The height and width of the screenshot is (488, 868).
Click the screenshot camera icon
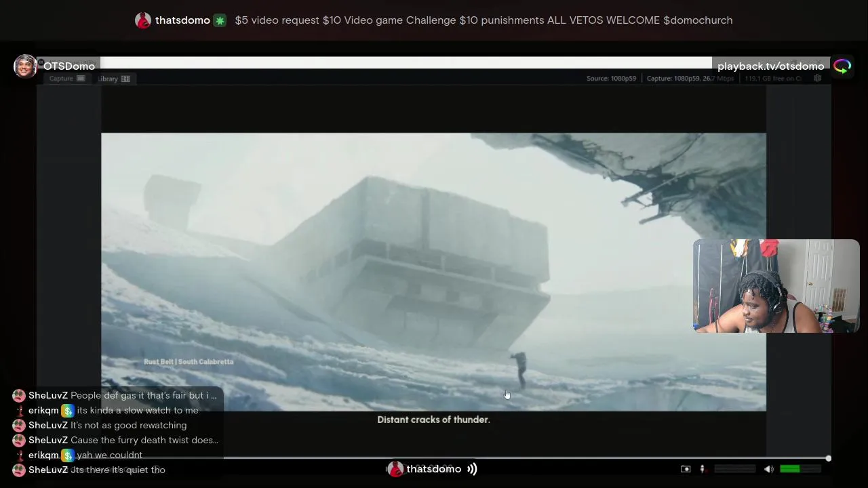coord(686,469)
